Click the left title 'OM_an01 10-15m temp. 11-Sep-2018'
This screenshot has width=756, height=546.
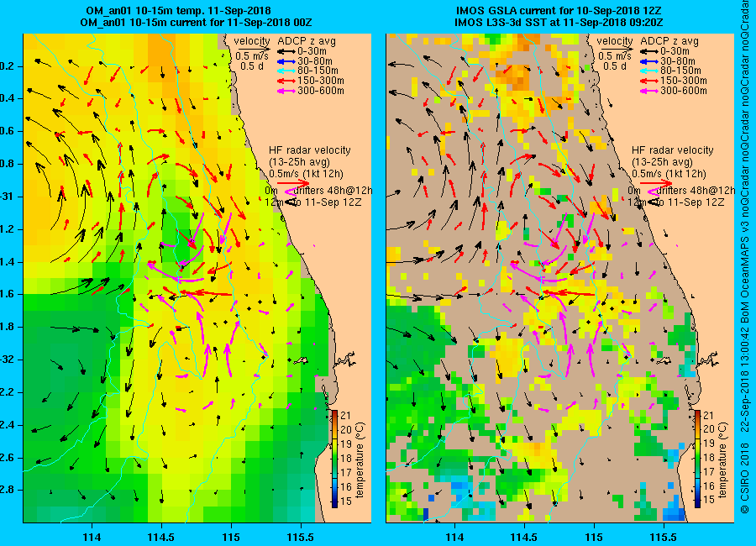[x=178, y=11]
